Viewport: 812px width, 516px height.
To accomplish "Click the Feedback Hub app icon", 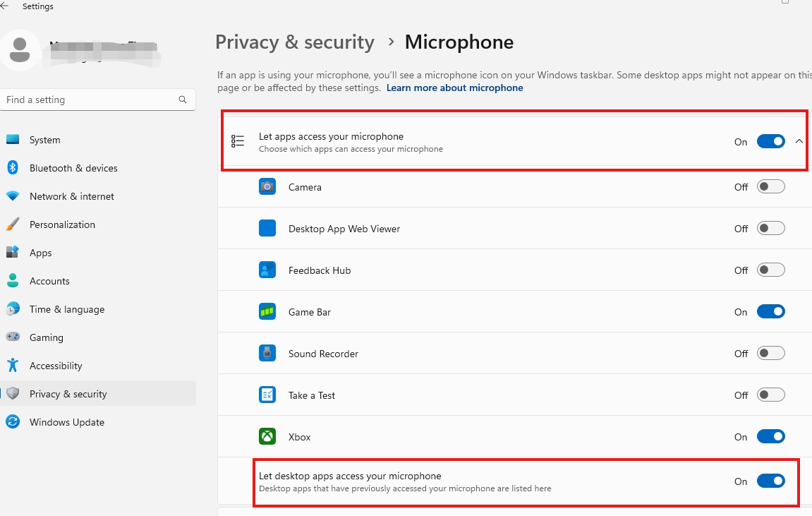I will click(267, 270).
